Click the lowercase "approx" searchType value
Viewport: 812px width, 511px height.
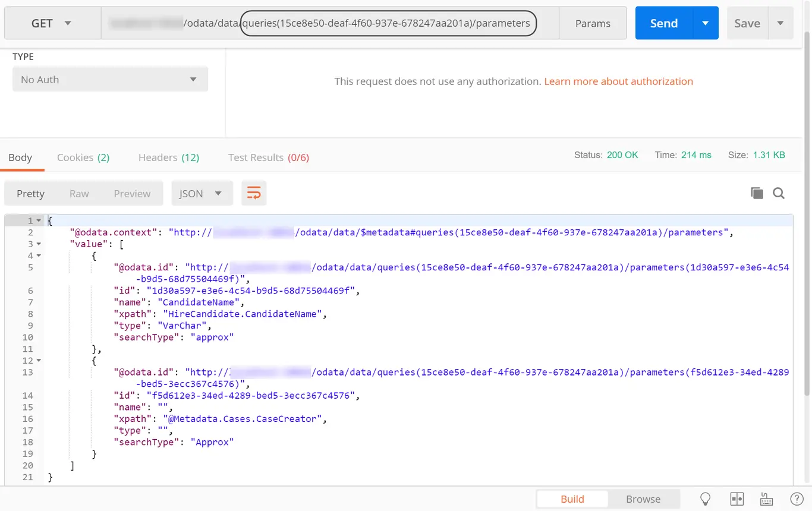coord(212,337)
